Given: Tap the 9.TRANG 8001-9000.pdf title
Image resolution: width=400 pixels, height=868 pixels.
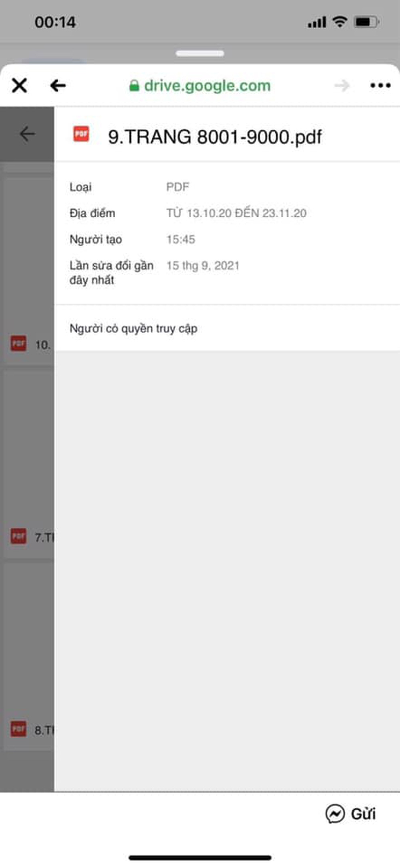Looking at the screenshot, I should pos(215,137).
